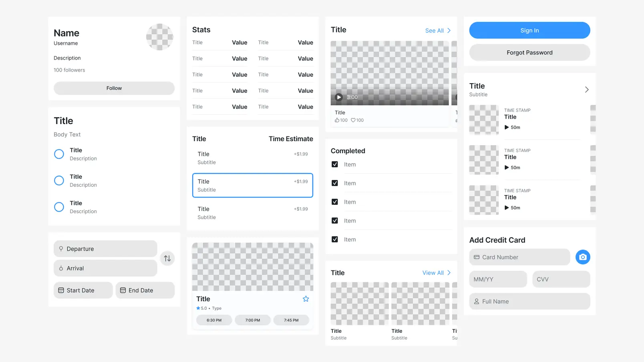The width and height of the screenshot is (644, 362).
Task: Click the Sign In button
Action: [x=529, y=30]
